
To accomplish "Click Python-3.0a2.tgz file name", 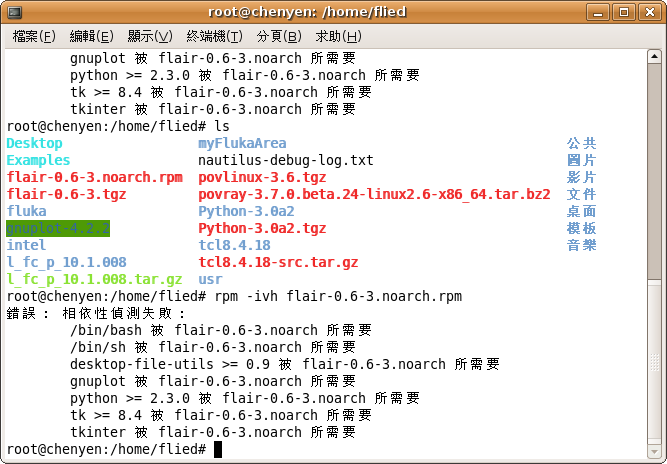I will click(x=262, y=228).
